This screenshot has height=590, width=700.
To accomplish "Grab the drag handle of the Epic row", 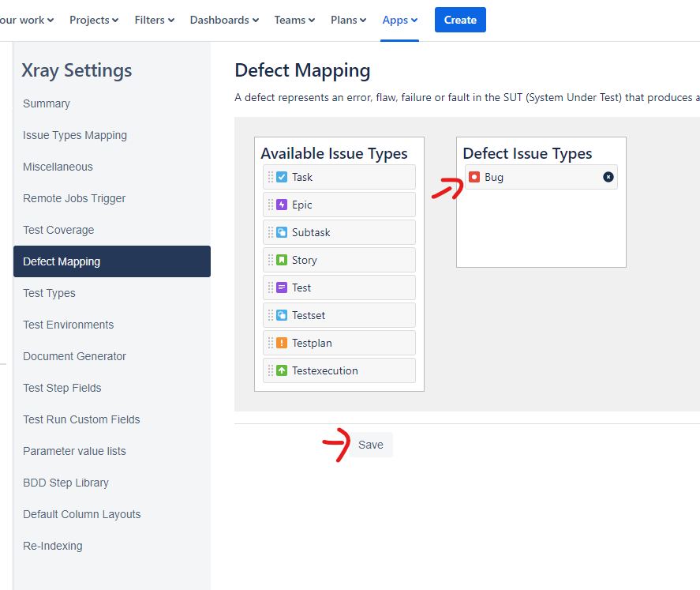I will (x=271, y=205).
